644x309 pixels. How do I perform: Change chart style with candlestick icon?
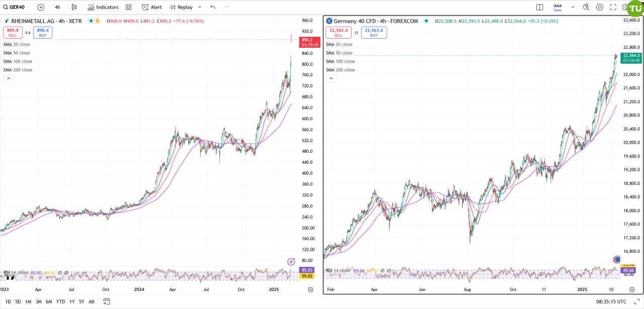click(74, 7)
